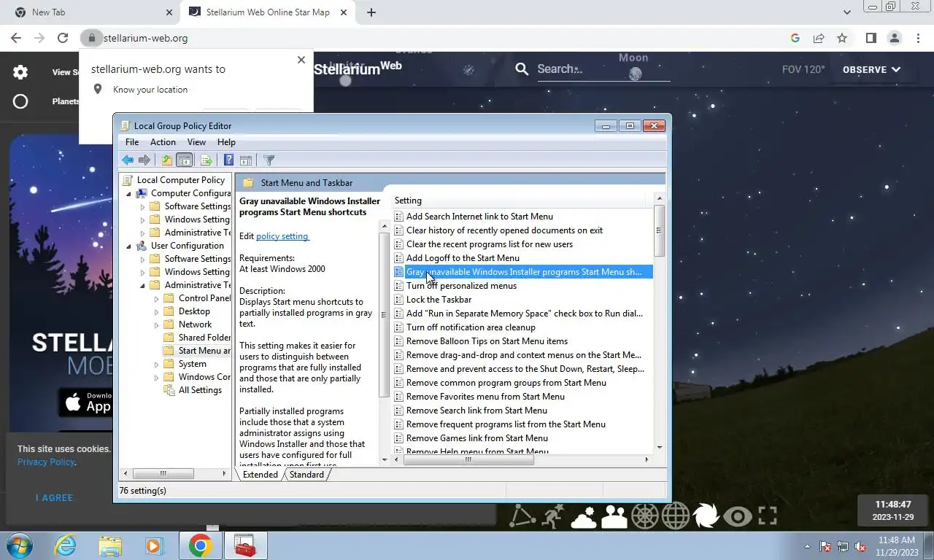Expand the System tree node

click(x=156, y=364)
